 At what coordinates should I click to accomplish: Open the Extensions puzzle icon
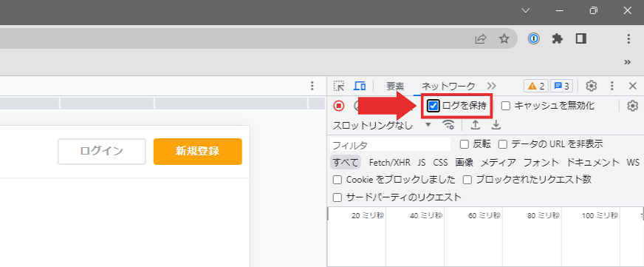point(557,39)
